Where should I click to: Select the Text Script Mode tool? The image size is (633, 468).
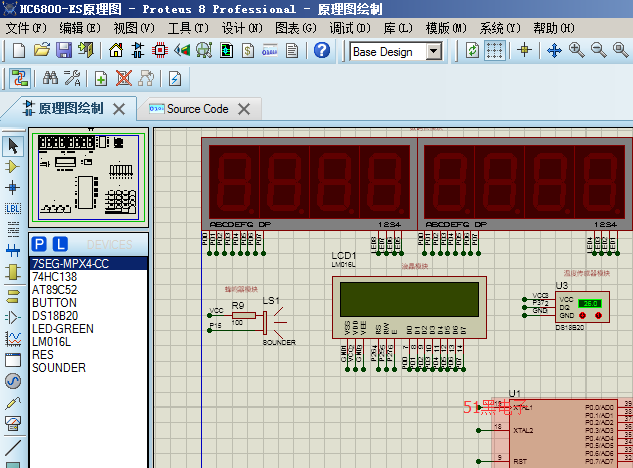13,230
